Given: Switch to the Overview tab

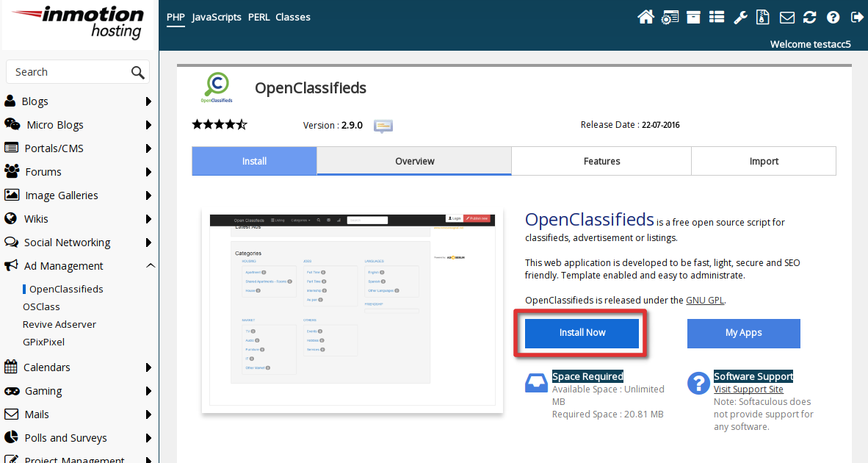Looking at the screenshot, I should coord(415,161).
